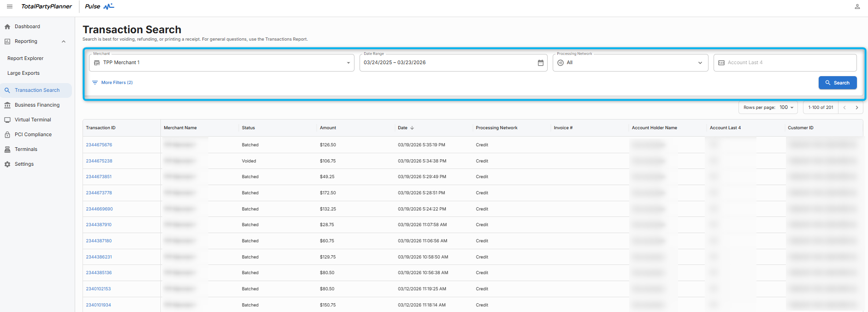Open the hamburger menu icon
Viewport: 868px width, 312px height.
click(x=10, y=6)
